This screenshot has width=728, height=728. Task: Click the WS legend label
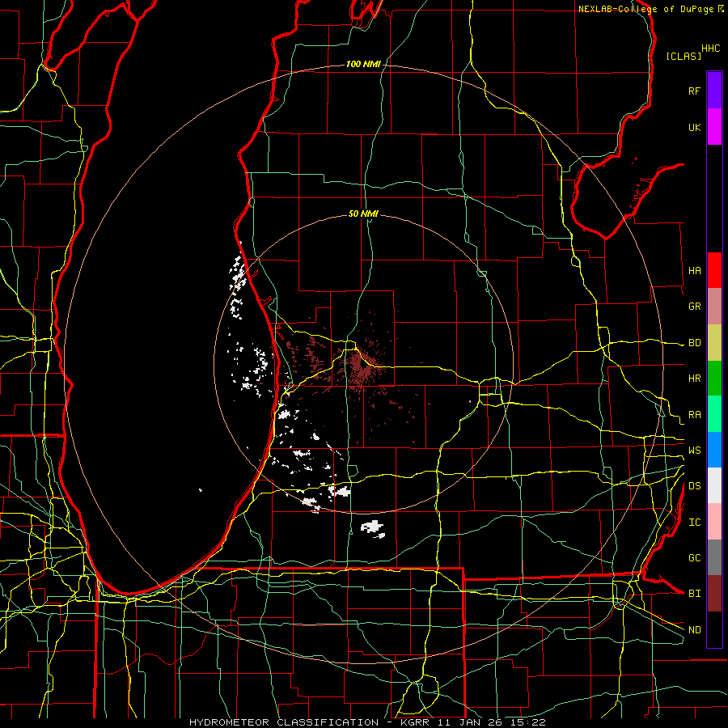click(x=694, y=451)
